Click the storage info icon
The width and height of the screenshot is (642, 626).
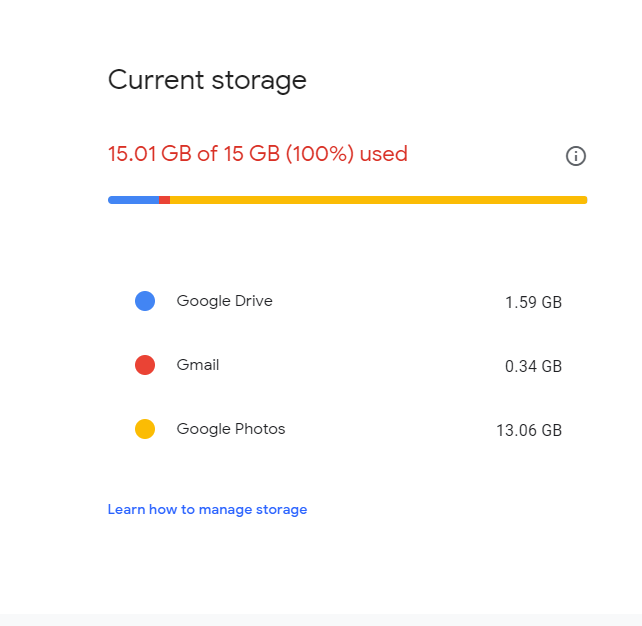click(x=576, y=156)
